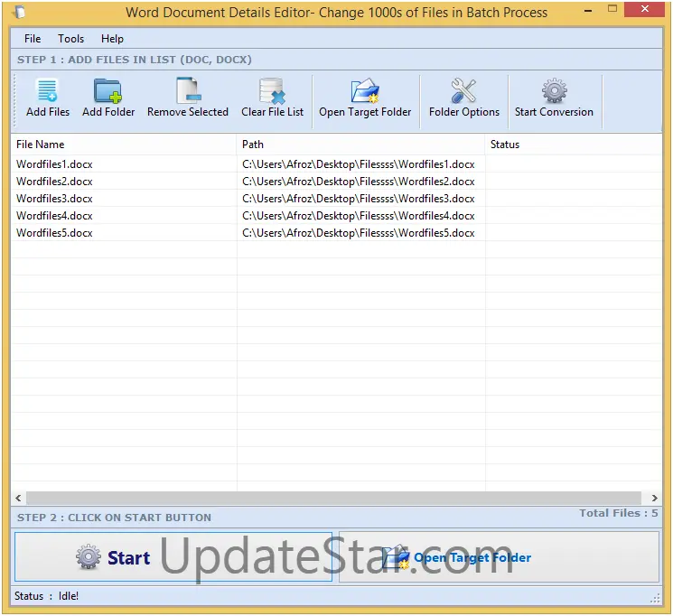The height and width of the screenshot is (616, 673).
Task: Click the Status : Idle! status bar text
Action: (x=46, y=596)
